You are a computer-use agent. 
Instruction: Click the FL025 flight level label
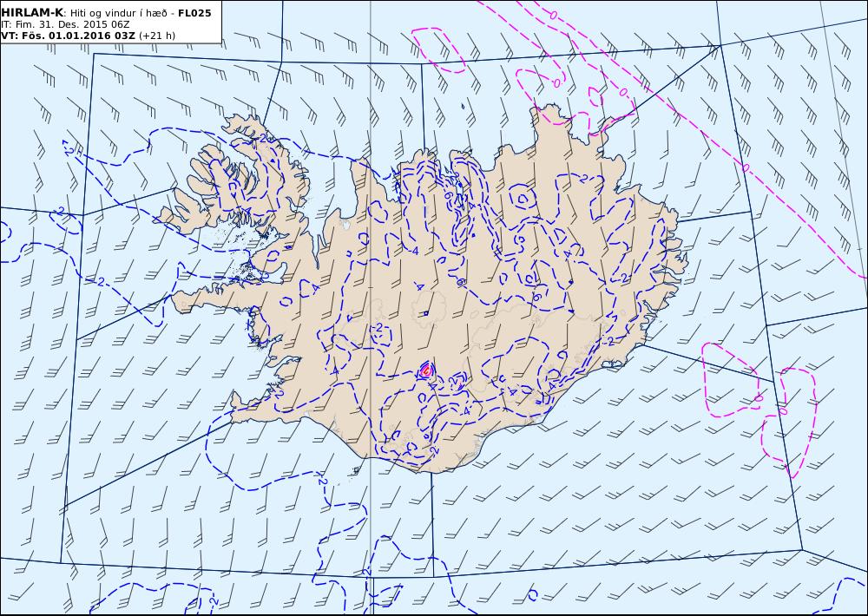coord(194,13)
